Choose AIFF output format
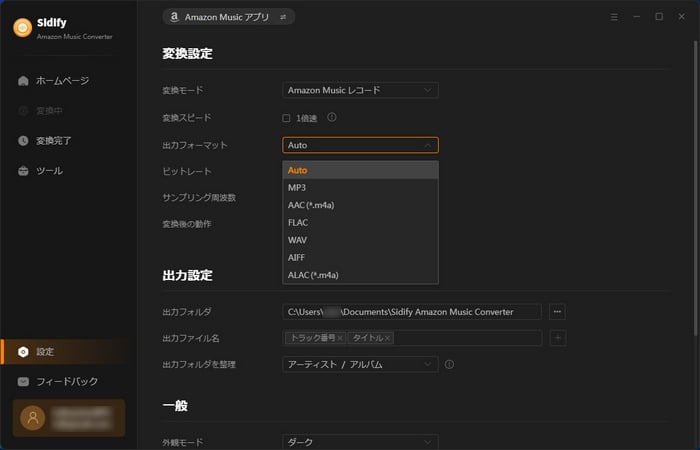 pos(360,258)
